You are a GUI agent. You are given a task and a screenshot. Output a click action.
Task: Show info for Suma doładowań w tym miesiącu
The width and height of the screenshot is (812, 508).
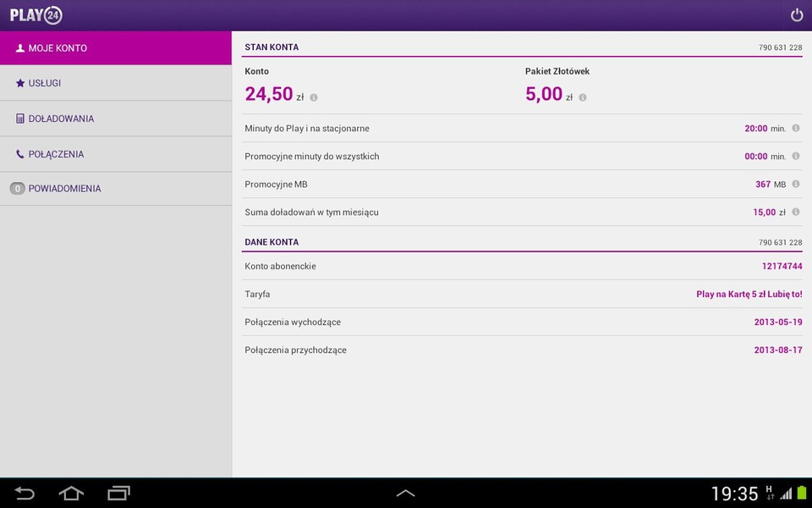coord(796,212)
